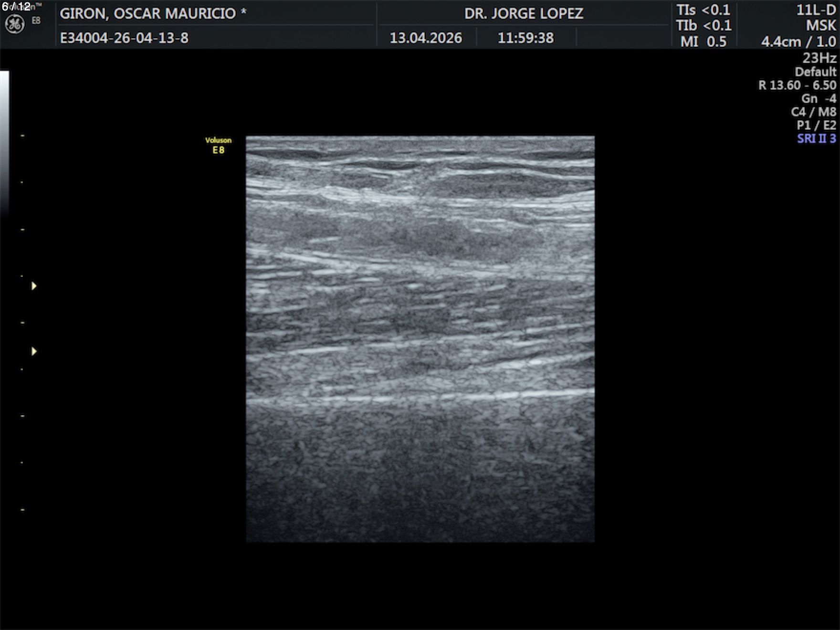Click the exam ID E34004-26-04-13-8
Image resolution: width=840 pixels, height=630 pixels.
(124, 38)
